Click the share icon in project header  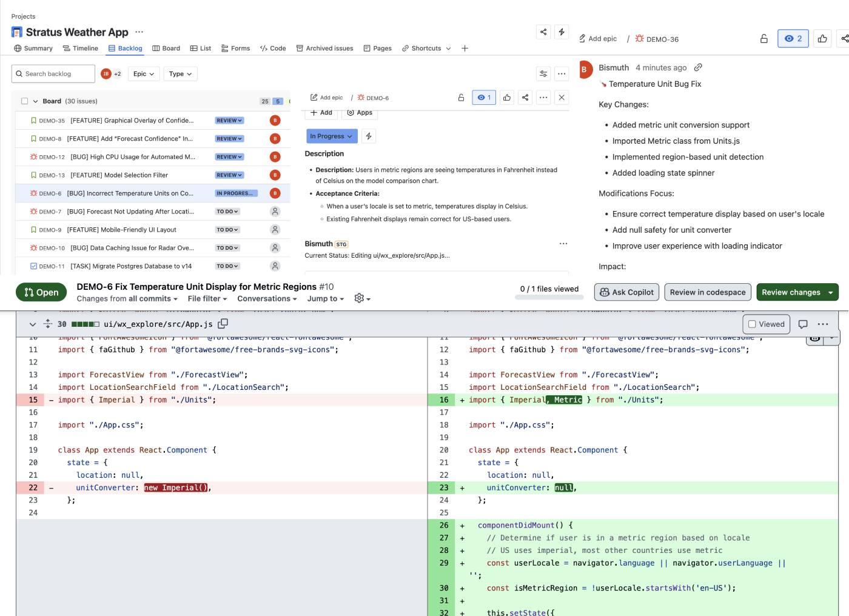tap(543, 32)
